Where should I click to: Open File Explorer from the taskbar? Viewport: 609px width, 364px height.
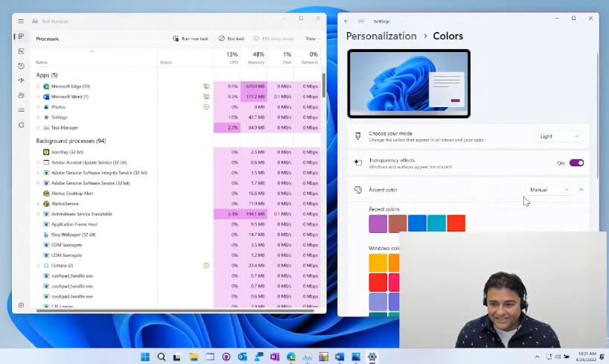point(194,357)
